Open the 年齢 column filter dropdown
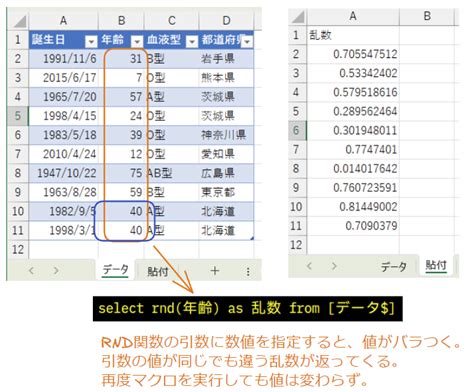 click(x=137, y=41)
